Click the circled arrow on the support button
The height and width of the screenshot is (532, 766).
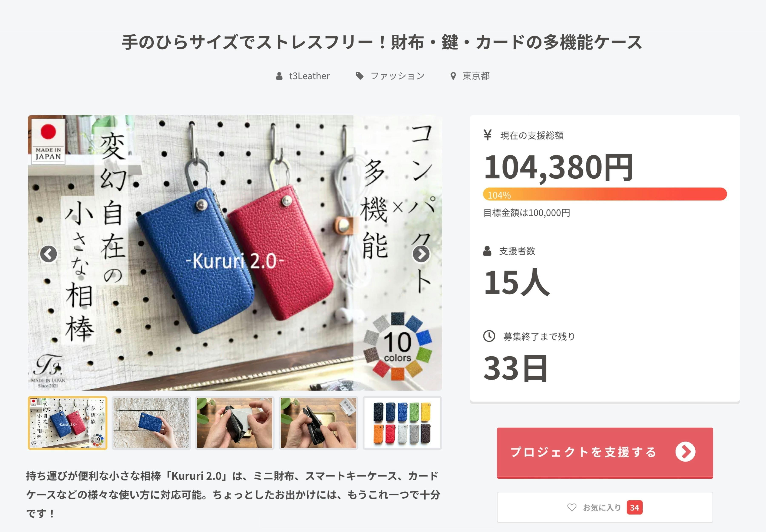coord(685,452)
